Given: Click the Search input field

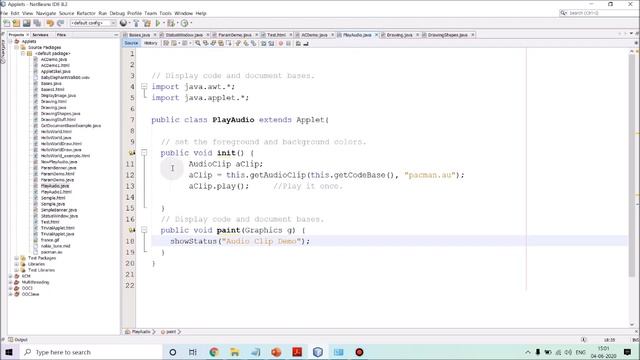Looking at the screenshot, I should point(597,13).
